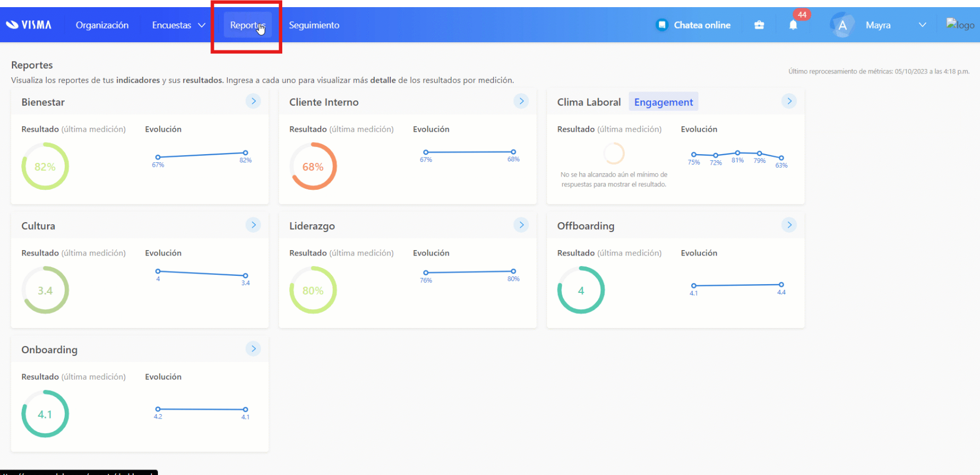Click Cliente Interno 68% evolution point
This screenshot has height=475, width=980.
[514, 152]
